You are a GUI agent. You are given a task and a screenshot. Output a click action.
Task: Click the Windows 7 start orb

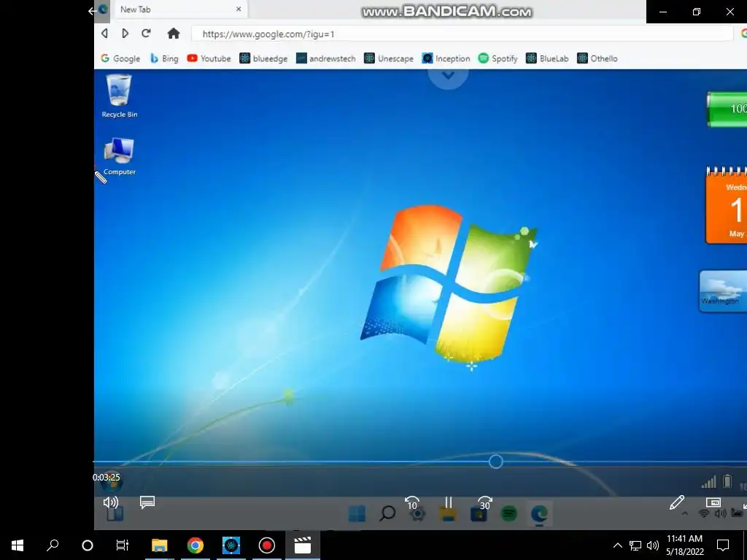point(112,482)
